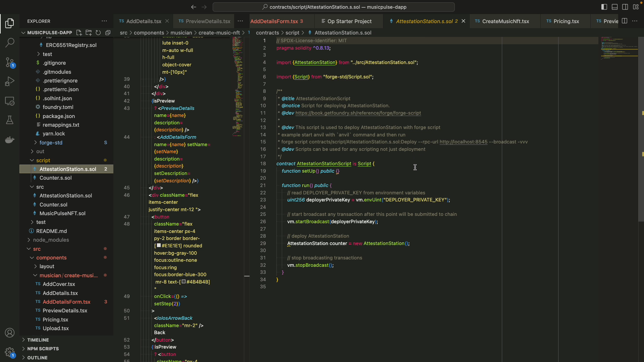644x362 pixels.
Task: Toggle the primary side bar
Action: click(604, 7)
